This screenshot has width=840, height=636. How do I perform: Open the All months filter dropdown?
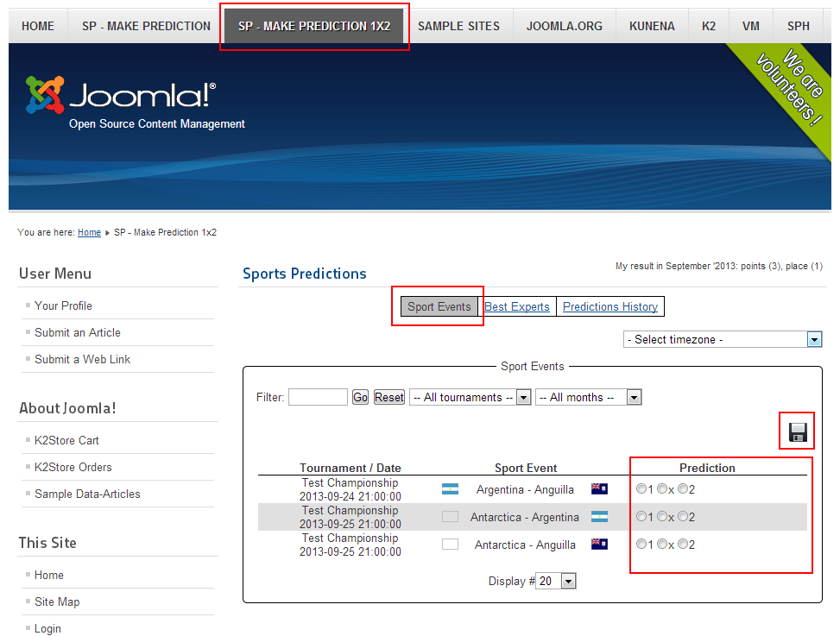588,397
